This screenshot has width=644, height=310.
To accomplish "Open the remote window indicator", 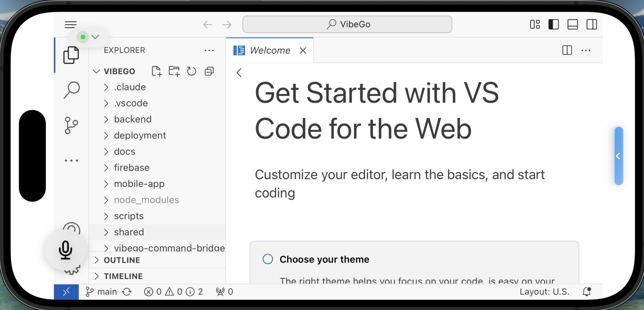I will (x=66, y=292).
